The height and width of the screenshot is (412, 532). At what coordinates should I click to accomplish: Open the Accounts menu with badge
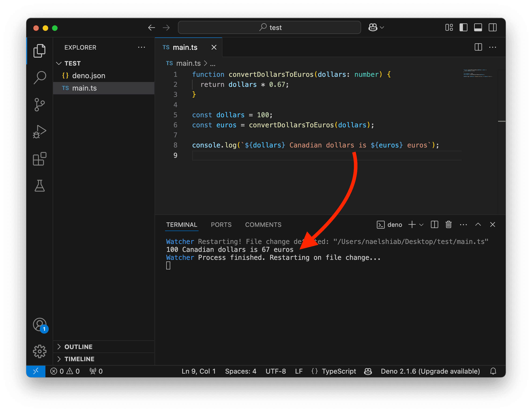(40, 325)
